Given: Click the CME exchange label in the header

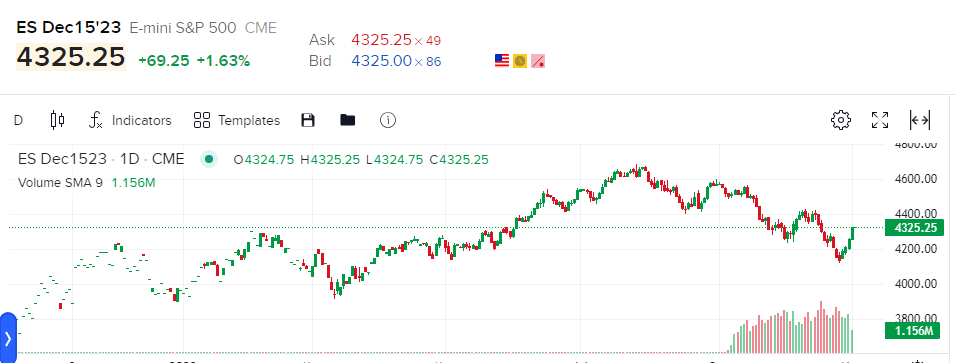Looking at the screenshot, I should [260, 27].
